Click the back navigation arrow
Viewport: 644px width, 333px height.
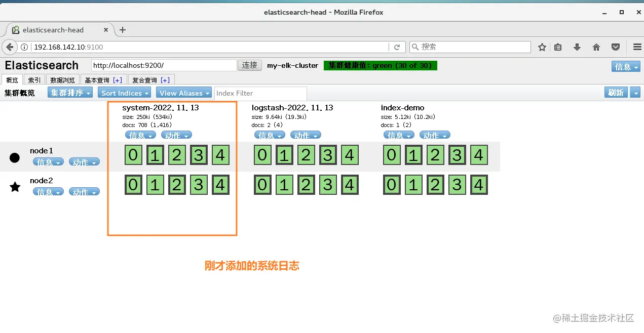[x=9, y=47]
